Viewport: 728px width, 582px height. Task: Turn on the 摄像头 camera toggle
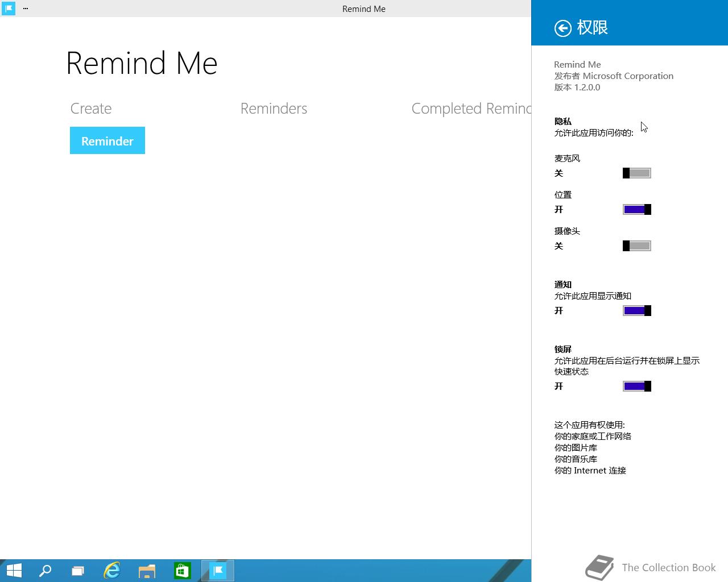[637, 246]
